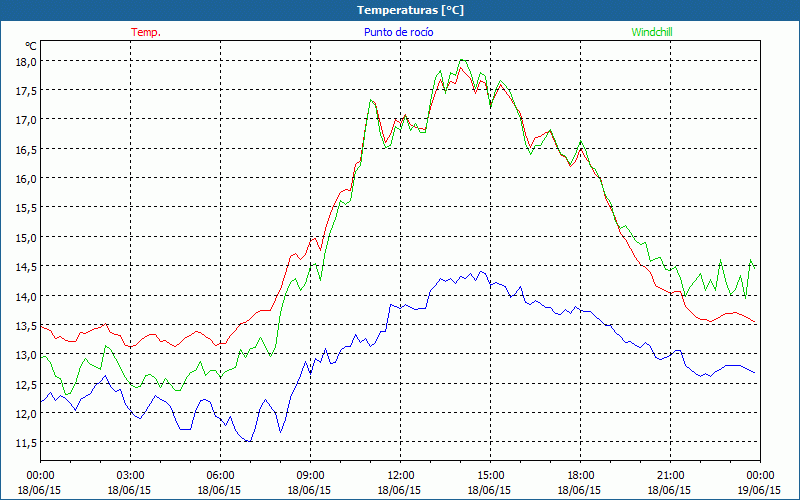Click the 21:00 time axis label
The image size is (800, 500).
point(670,476)
